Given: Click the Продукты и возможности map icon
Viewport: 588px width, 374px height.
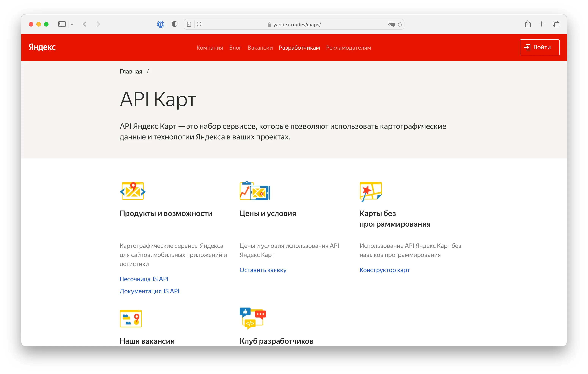Looking at the screenshot, I should click(x=133, y=191).
